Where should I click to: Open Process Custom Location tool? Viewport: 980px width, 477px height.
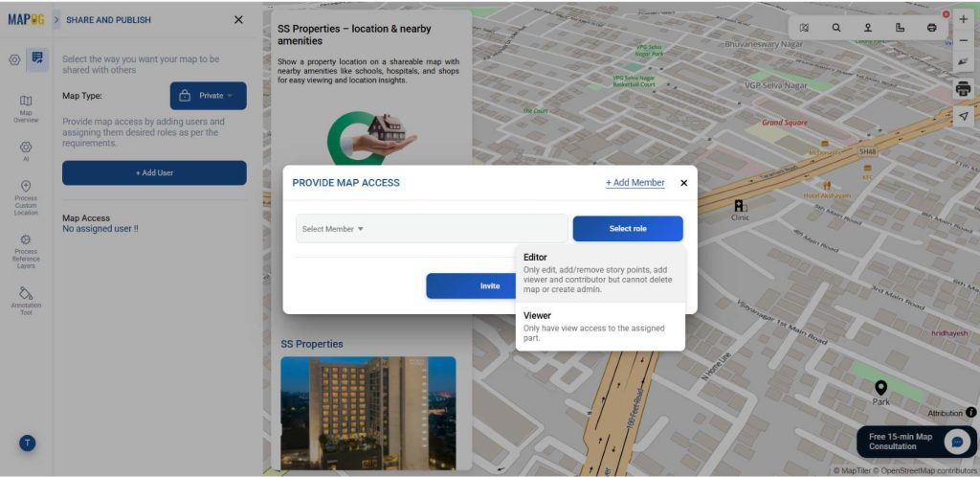[x=26, y=198]
